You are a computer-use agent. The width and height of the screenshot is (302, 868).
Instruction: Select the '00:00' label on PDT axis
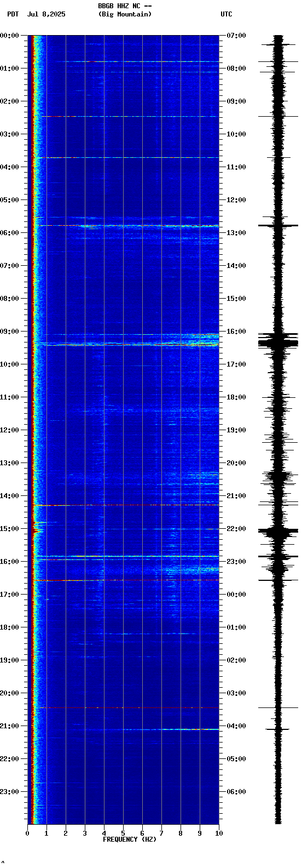(x=9, y=36)
